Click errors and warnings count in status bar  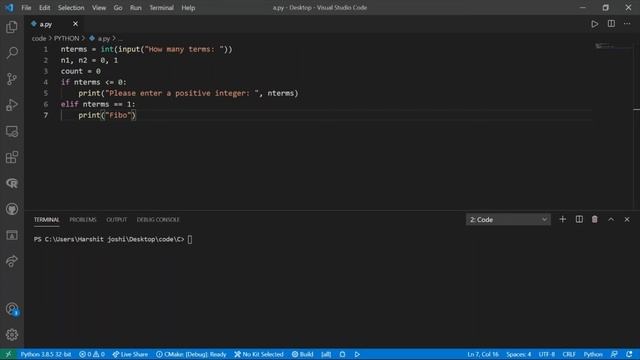click(x=92, y=354)
